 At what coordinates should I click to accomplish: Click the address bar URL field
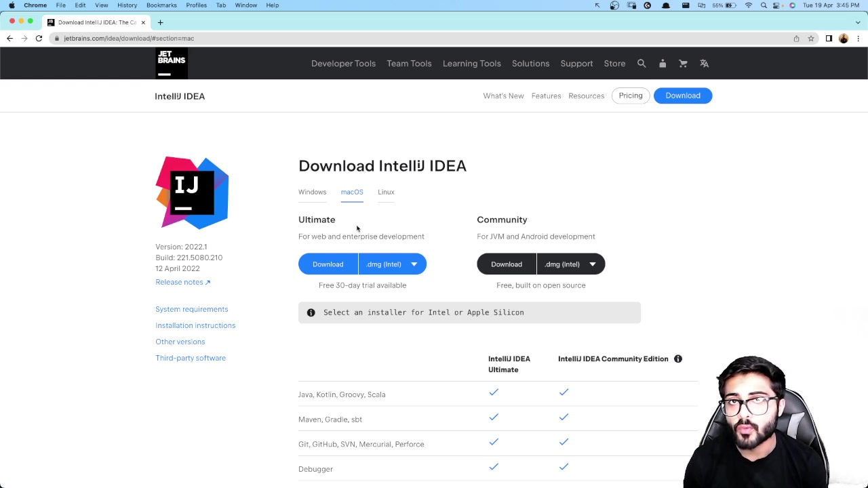coord(420,39)
